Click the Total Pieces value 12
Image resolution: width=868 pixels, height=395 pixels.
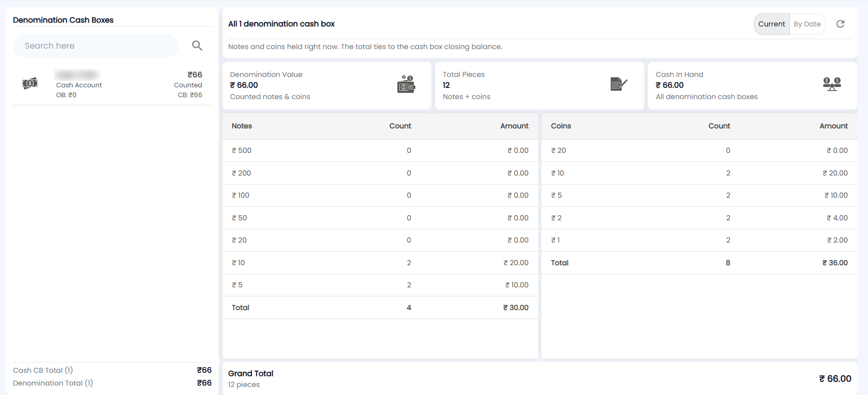tap(447, 85)
